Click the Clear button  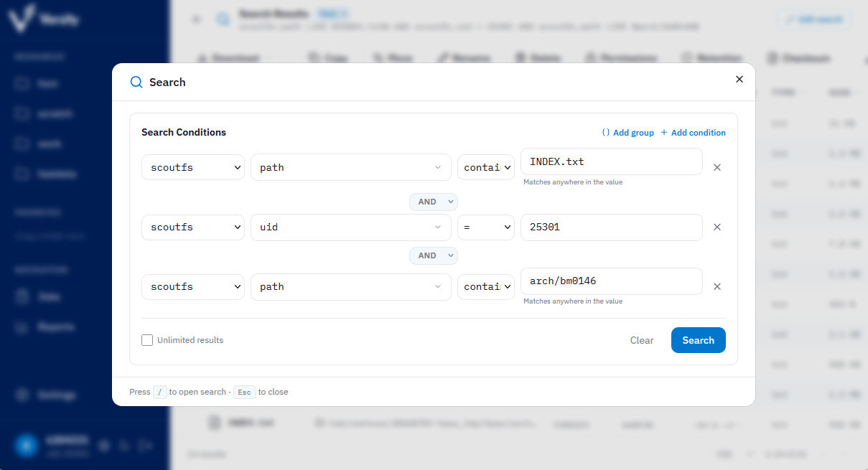[642, 340]
